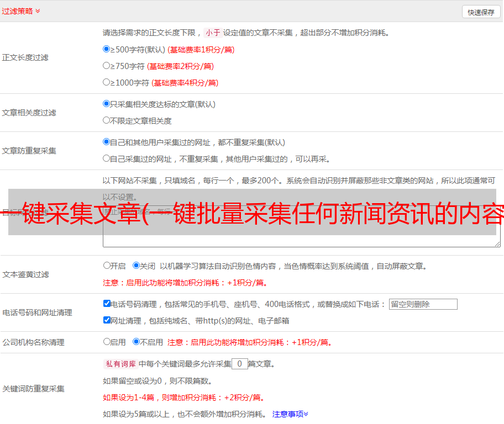Choose 只采集相关度达标的文章 option
The width and height of the screenshot is (504, 424).
107,104
